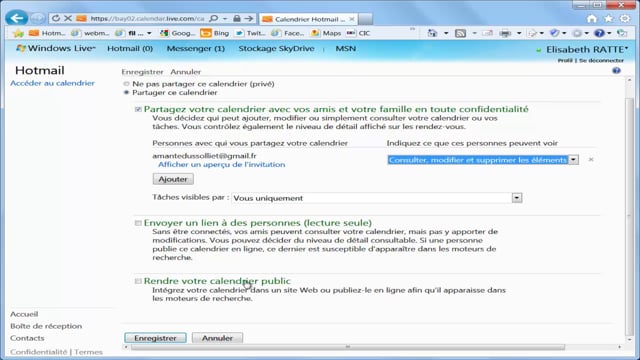Switch to the Calendrier Hotmail browser tab
Image resolution: width=640 pixels, height=360 pixels.
pyautogui.click(x=308, y=19)
